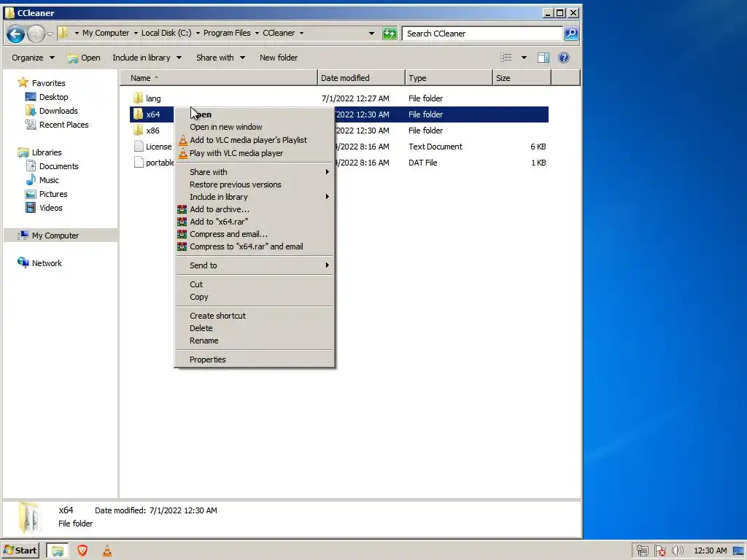Expand the arrow after Local Disk (C:)

pyautogui.click(x=198, y=34)
